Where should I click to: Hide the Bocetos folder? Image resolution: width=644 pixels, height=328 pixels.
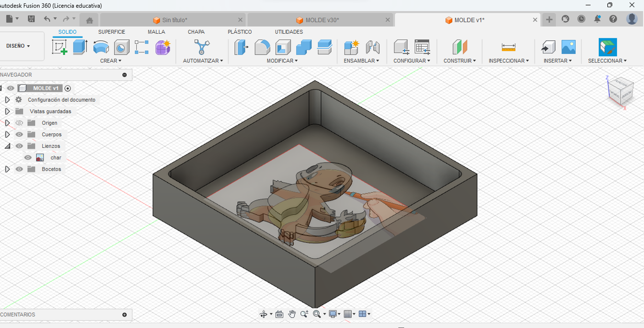point(19,169)
